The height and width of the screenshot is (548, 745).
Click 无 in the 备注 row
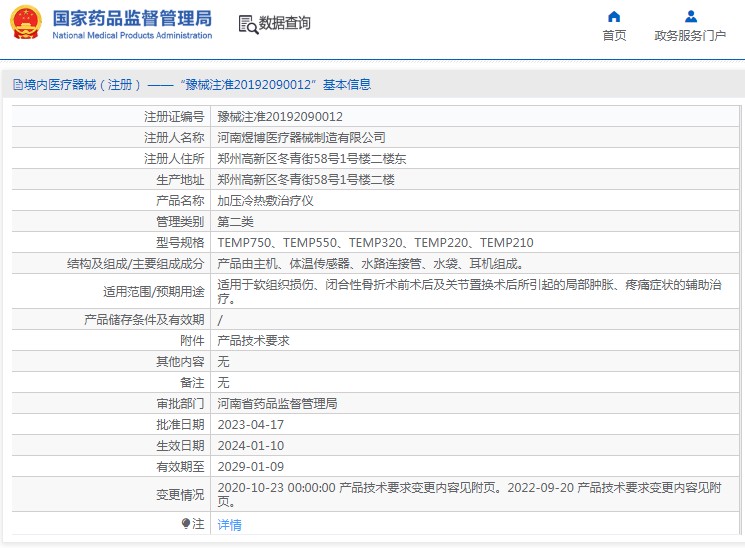click(x=223, y=383)
